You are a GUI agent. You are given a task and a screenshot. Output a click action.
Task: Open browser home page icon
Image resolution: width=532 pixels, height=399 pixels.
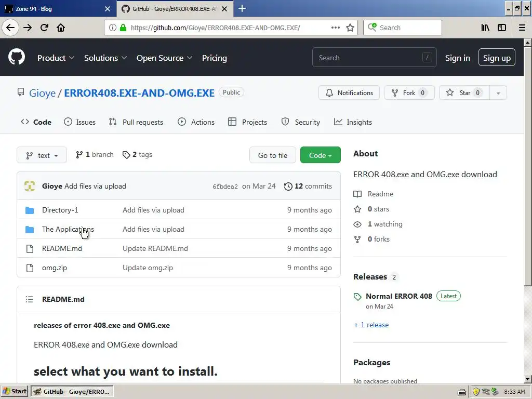pyautogui.click(x=61, y=28)
